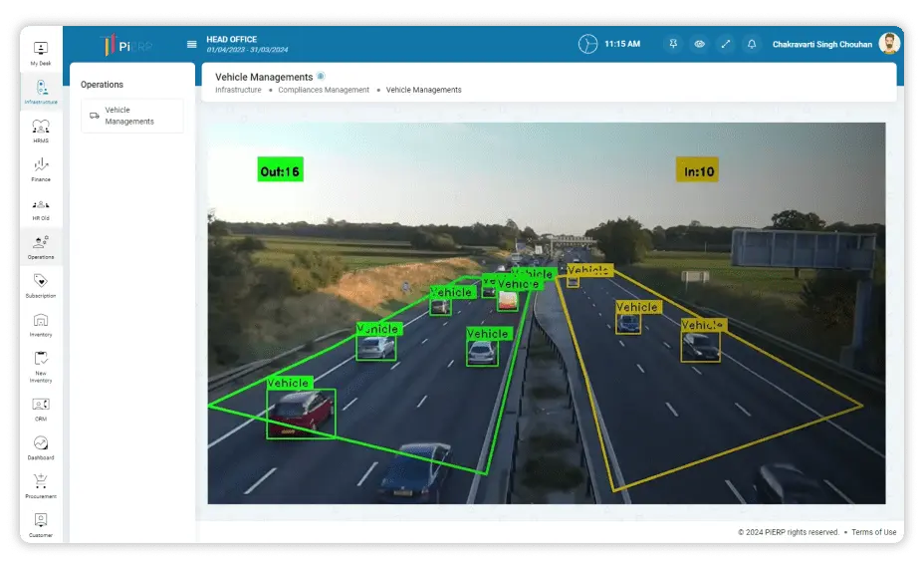The width and height of the screenshot is (924, 569).
Task: Click the Infrastructure breadcrumb link
Action: (x=238, y=90)
